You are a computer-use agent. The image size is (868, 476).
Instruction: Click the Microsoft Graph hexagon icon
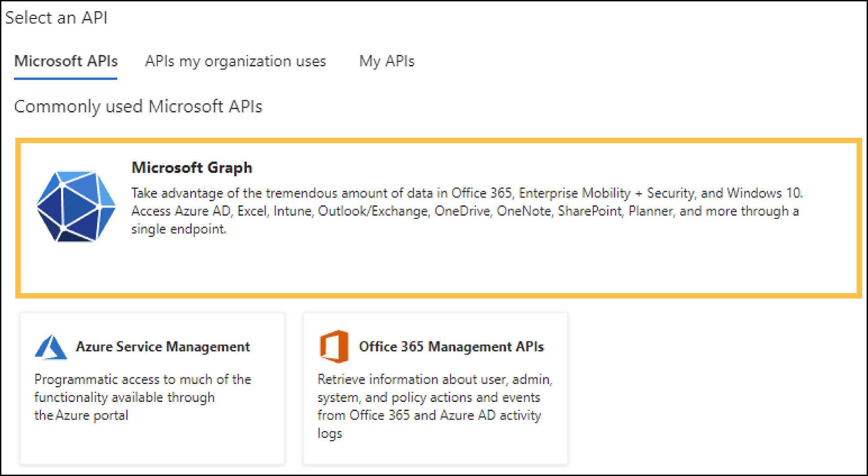tap(75, 206)
